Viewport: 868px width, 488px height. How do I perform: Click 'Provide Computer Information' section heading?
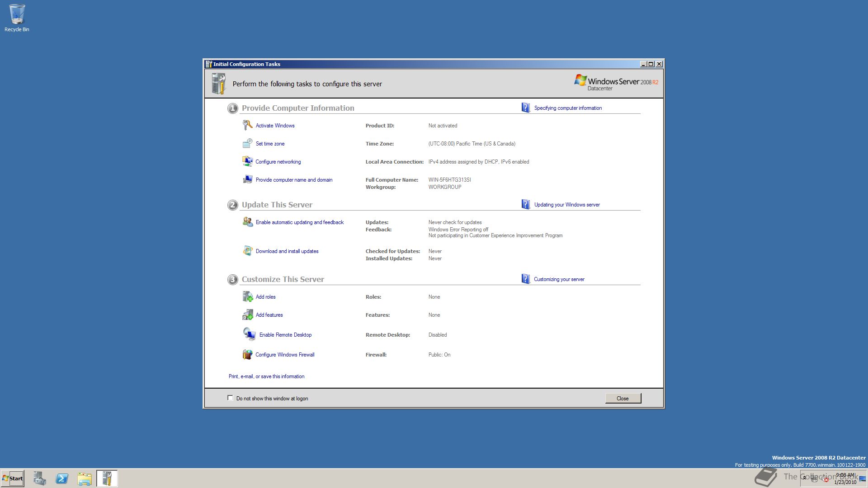[x=298, y=108]
